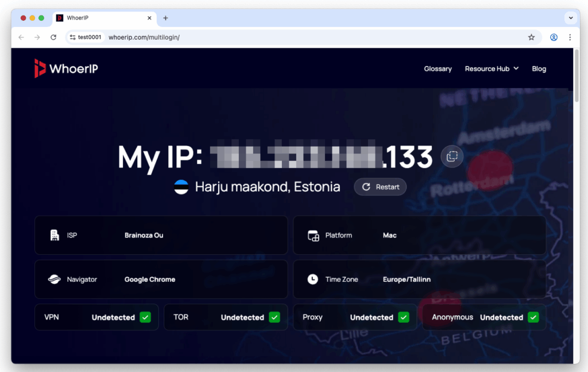Click the Restart button

(x=380, y=186)
